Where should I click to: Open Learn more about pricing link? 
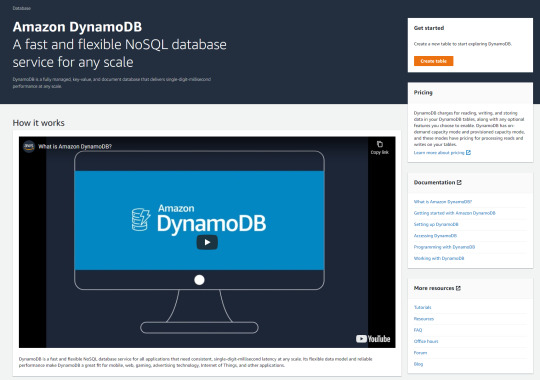(439, 153)
